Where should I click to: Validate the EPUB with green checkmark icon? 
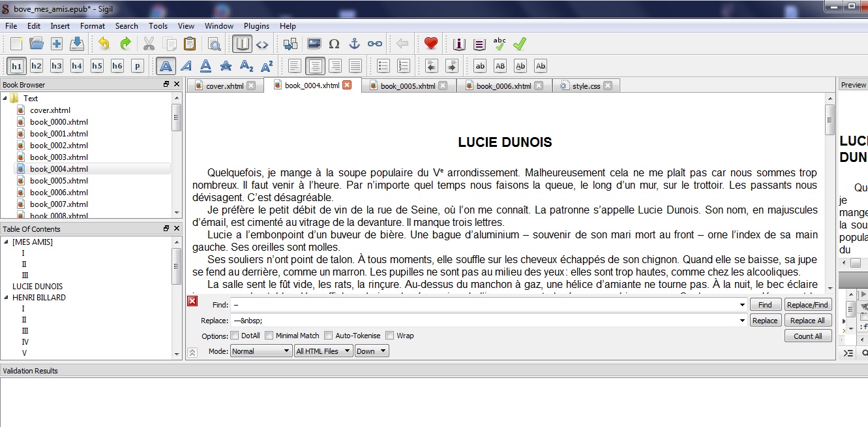(520, 44)
